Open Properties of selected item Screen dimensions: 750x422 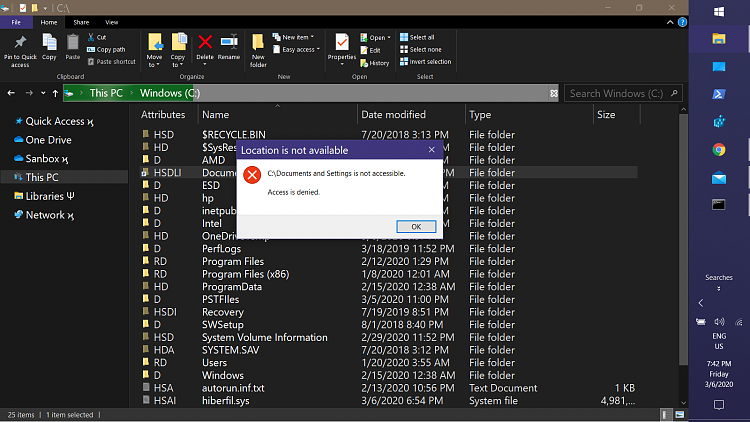(342, 50)
